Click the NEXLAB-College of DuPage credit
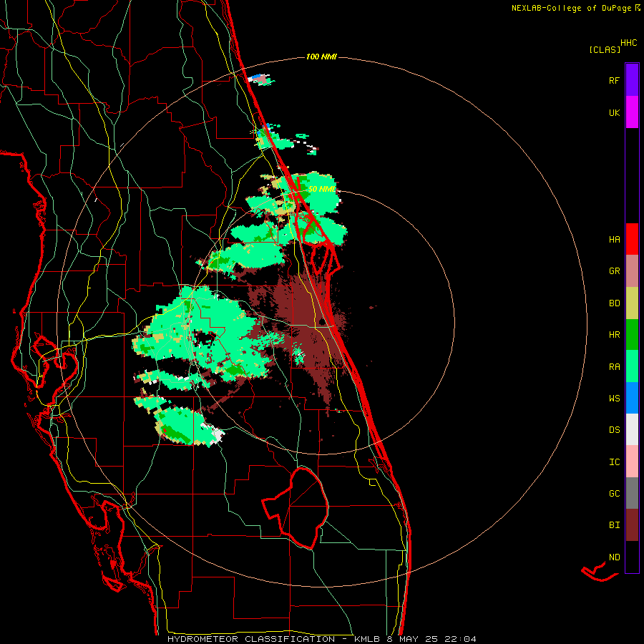This screenshot has width=644, height=644. (571, 8)
